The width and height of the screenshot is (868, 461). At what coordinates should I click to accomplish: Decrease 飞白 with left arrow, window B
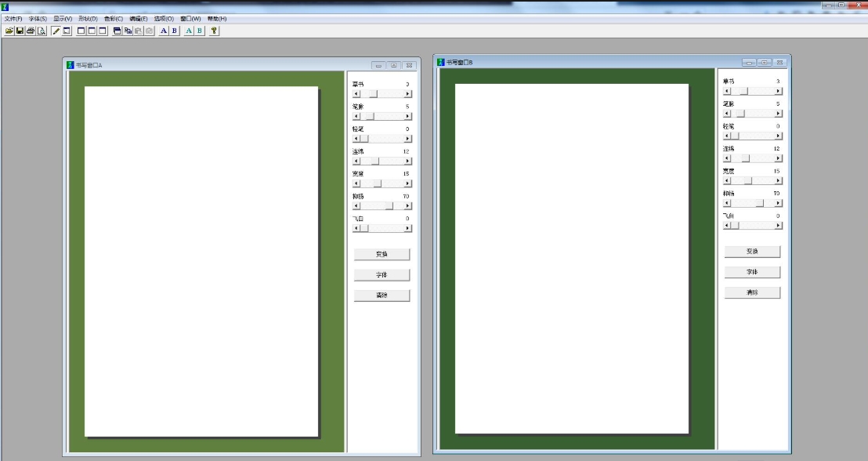tap(727, 226)
